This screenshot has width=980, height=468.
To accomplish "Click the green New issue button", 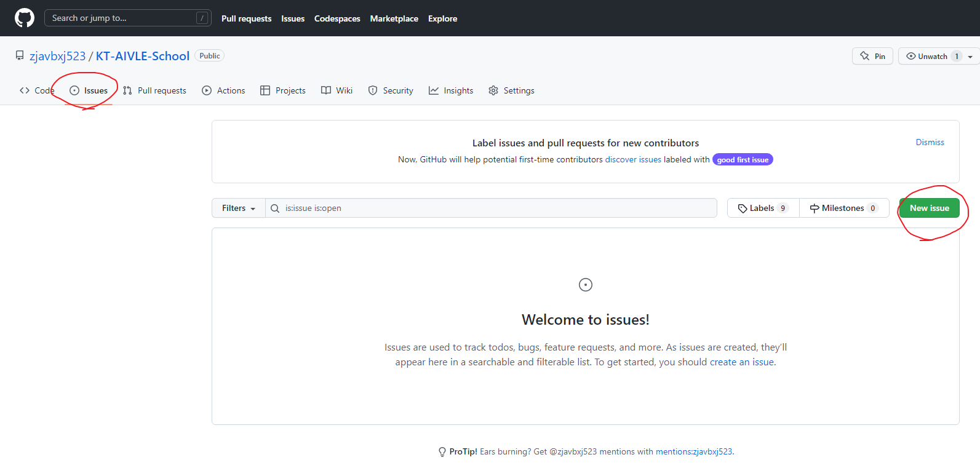I will 930,208.
